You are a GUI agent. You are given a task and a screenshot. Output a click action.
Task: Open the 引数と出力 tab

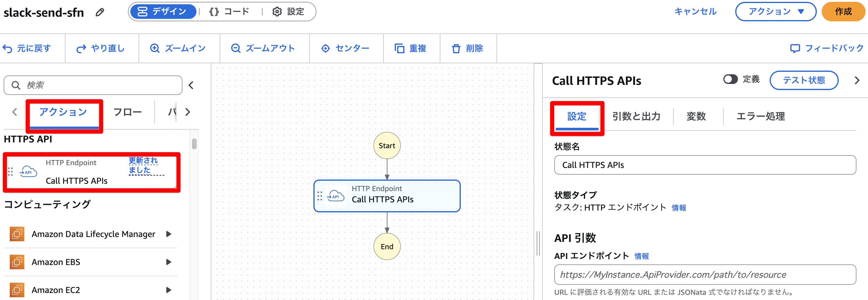pyautogui.click(x=636, y=116)
